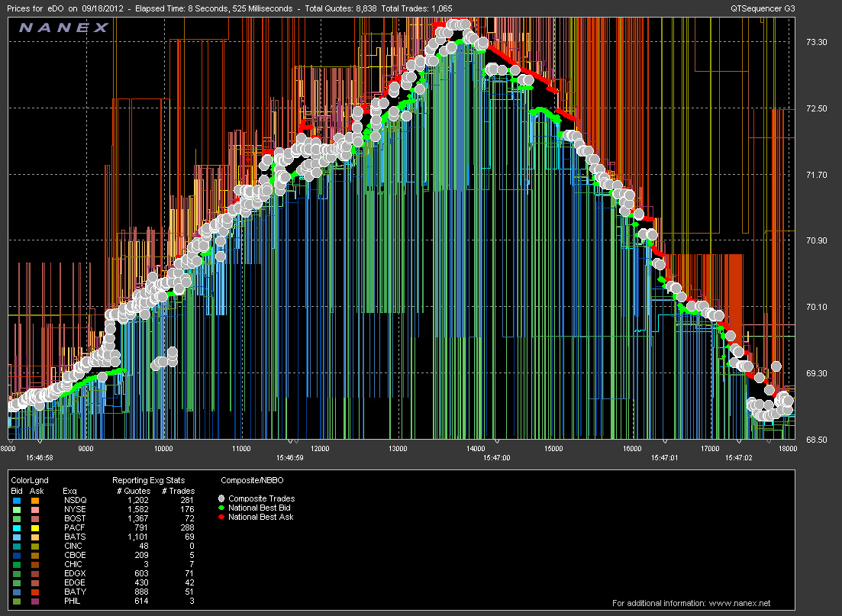Select the EDGX exchange row label

(75, 573)
